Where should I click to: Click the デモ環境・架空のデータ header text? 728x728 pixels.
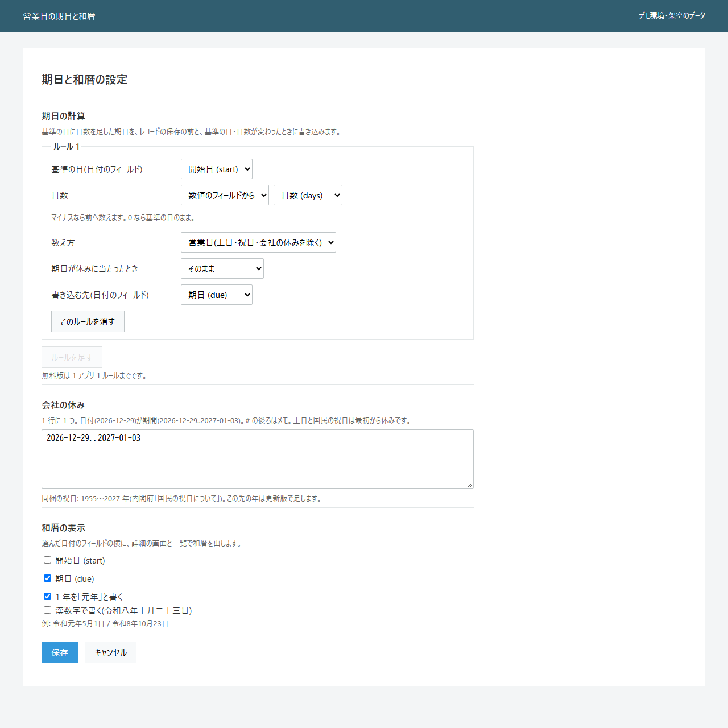(672, 15)
